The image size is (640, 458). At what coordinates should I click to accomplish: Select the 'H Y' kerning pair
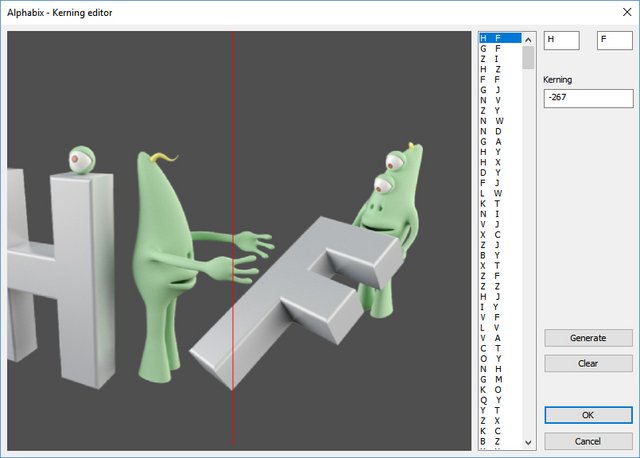pyautogui.click(x=500, y=152)
